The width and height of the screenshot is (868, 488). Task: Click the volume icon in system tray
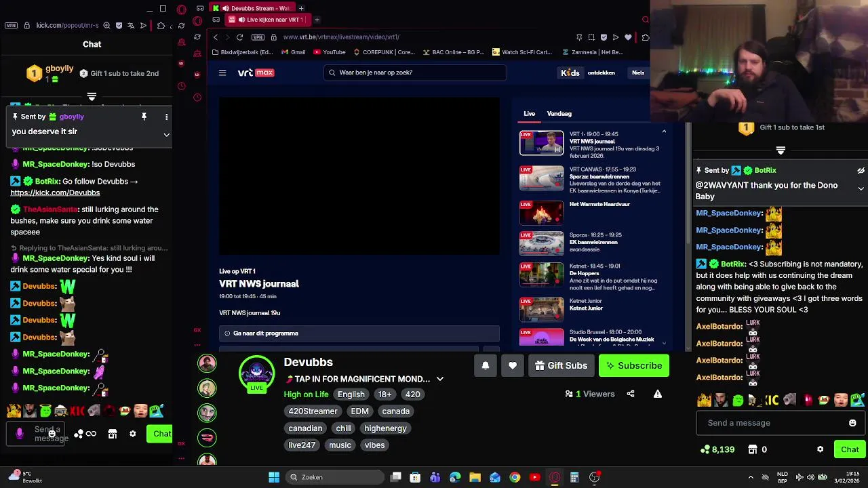[x=810, y=477]
